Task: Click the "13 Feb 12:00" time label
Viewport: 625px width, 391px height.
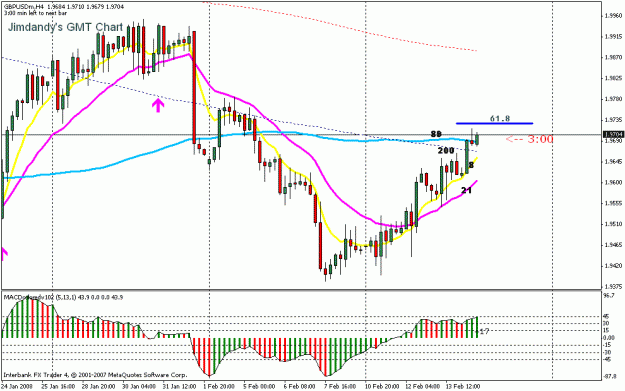Action: [463, 386]
